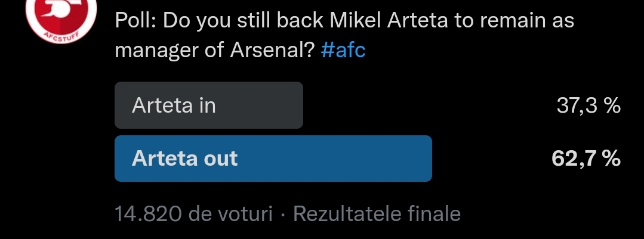Image resolution: width=644 pixels, height=239 pixels.
Task: Click the 62,7 % result value
Action: pyautogui.click(x=586, y=159)
